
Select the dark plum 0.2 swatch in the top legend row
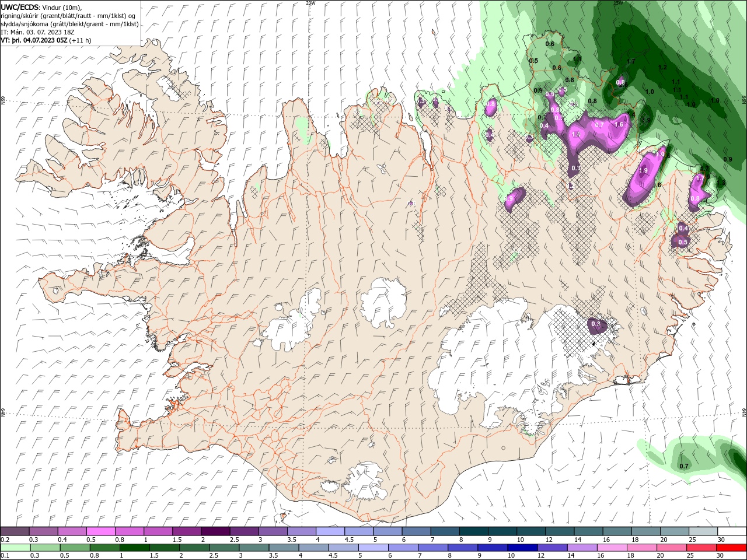(15, 531)
